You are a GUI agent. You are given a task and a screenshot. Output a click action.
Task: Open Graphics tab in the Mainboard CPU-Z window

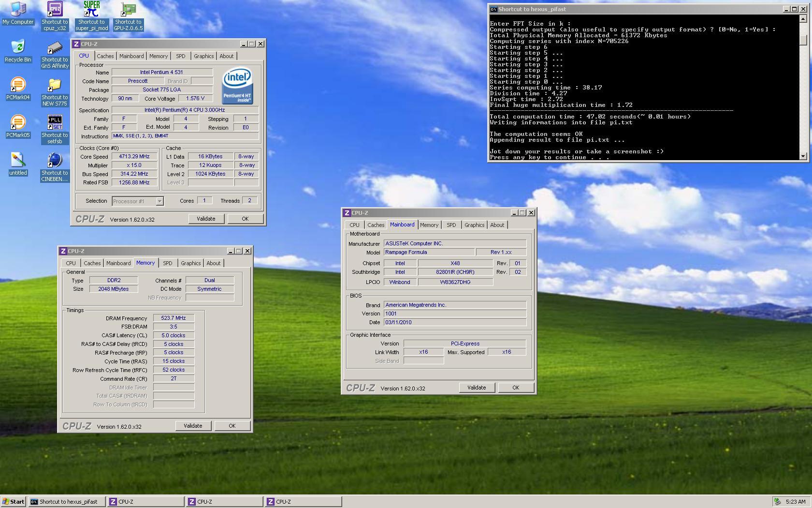[x=474, y=225]
